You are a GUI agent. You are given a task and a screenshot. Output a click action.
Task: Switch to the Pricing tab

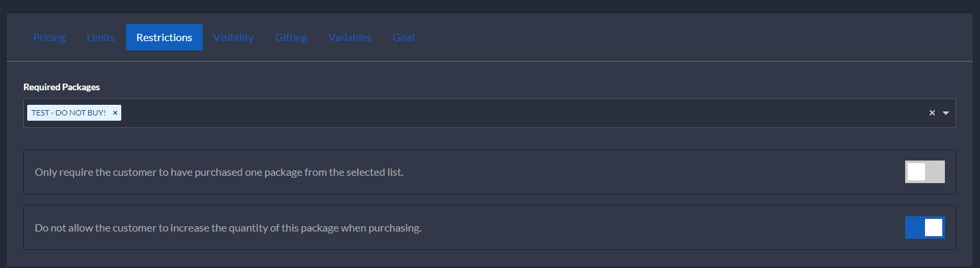(49, 37)
